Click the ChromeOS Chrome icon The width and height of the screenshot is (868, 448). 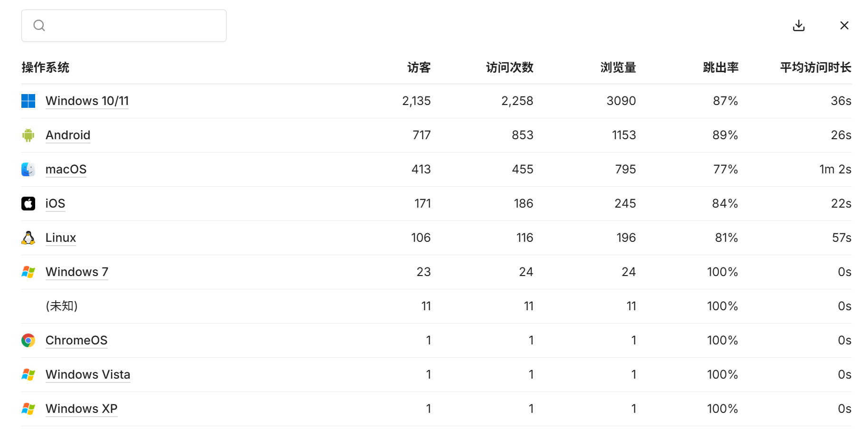pos(29,340)
